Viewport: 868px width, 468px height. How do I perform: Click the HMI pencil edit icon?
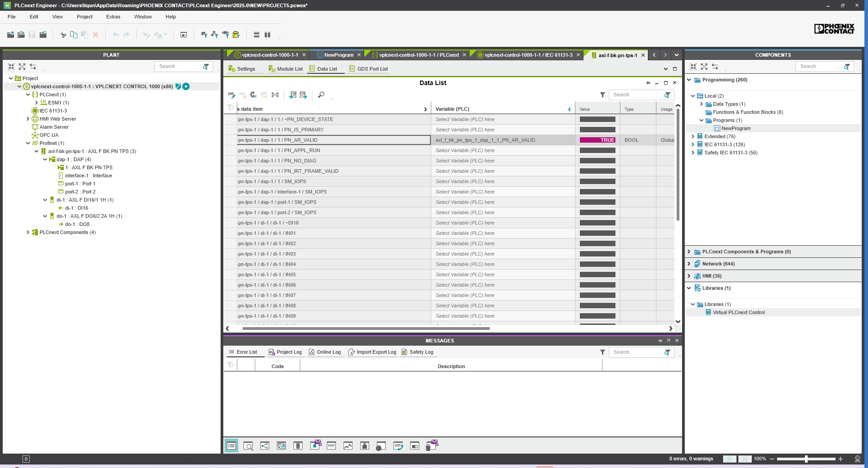[231, 95]
